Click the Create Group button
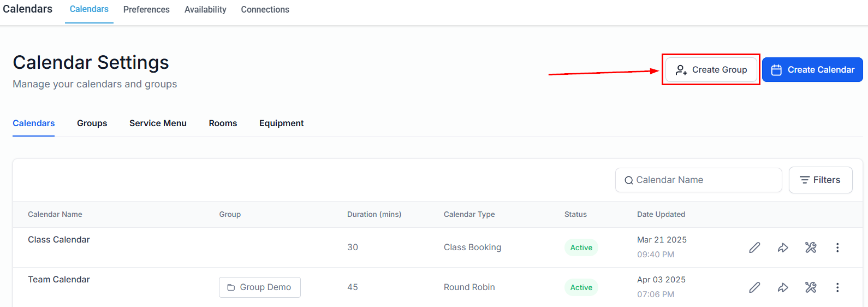 711,70
